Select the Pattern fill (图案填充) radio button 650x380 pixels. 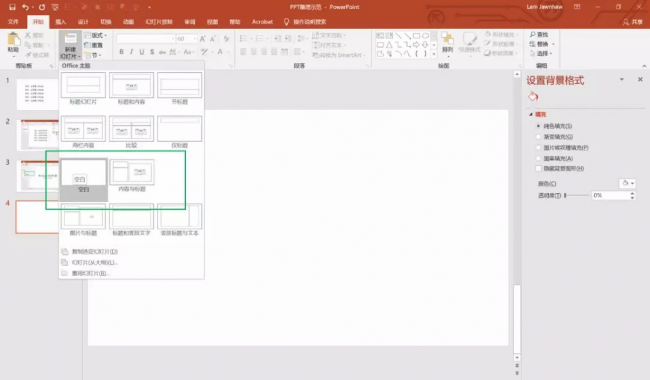click(x=538, y=158)
